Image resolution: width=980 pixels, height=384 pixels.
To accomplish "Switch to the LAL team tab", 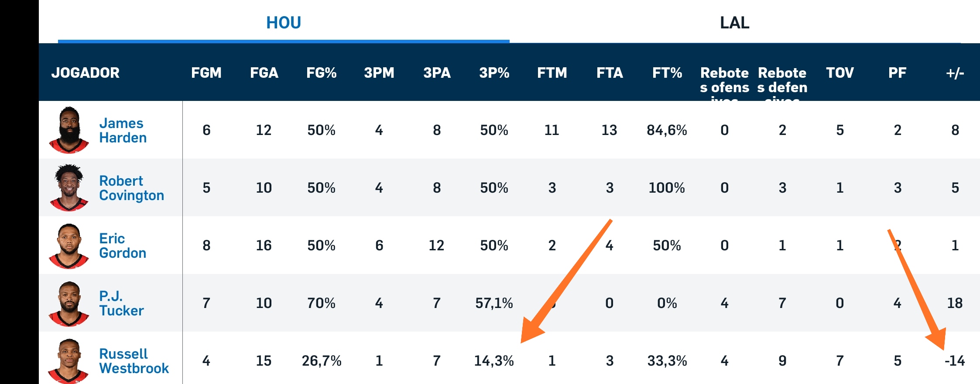I will [x=734, y=23].
